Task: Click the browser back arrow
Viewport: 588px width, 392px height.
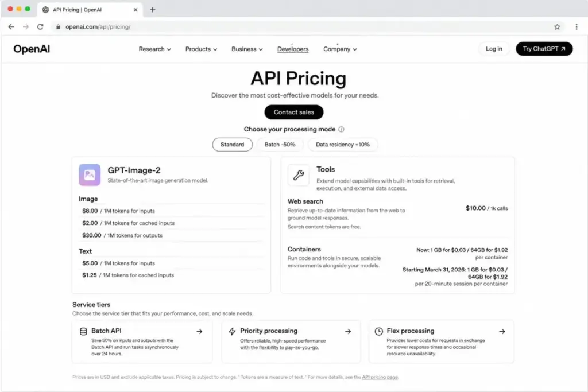Action: point(11,26)
